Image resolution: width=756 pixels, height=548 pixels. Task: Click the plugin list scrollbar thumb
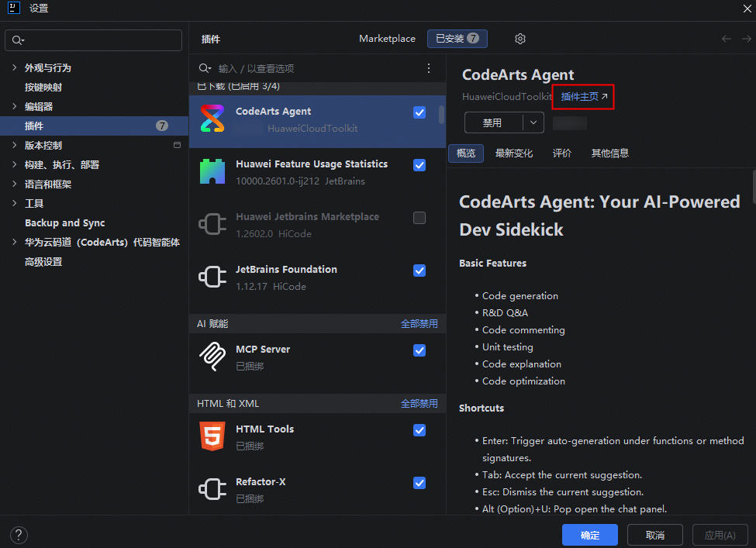coord(441,115)
